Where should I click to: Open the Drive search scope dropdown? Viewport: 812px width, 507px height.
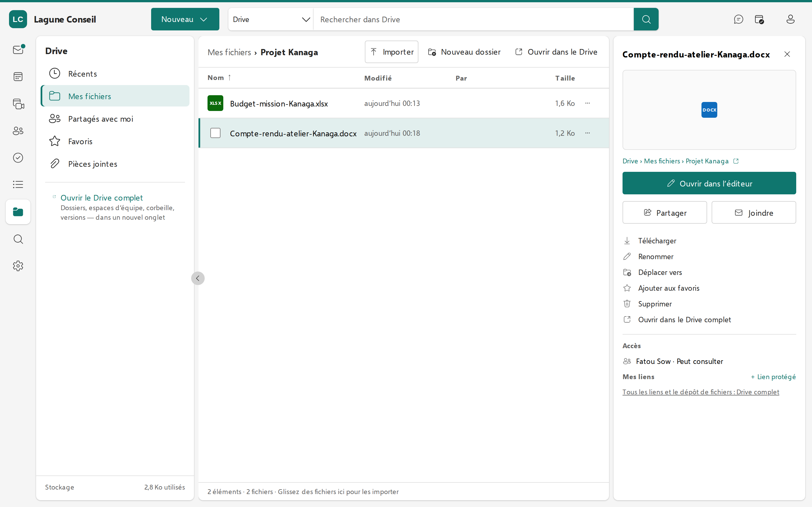click(x=271, y=19)
